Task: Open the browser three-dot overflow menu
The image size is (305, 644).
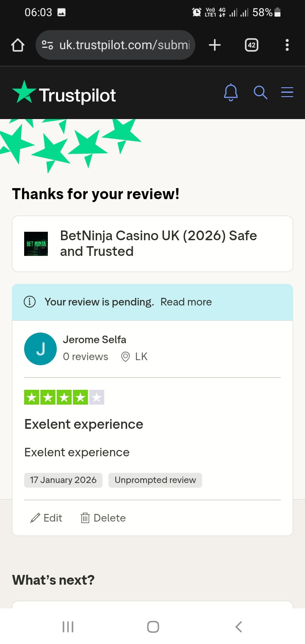Action: tap(287, 45)
